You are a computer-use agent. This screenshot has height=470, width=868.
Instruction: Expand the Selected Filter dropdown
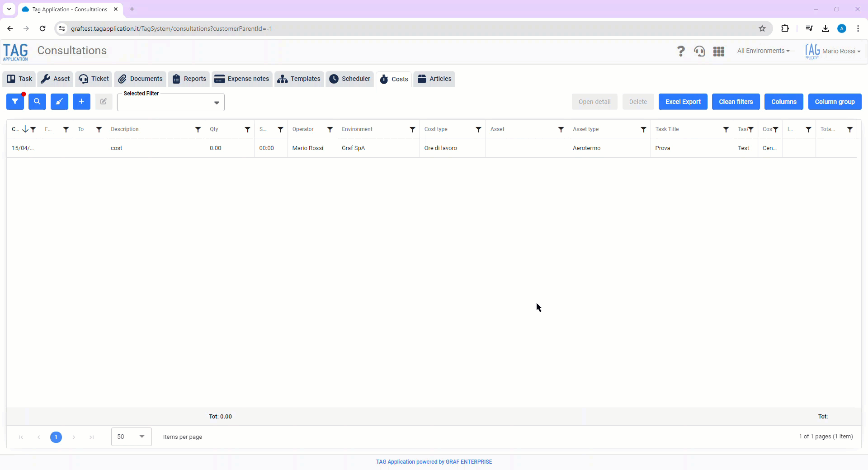point(217,103)
